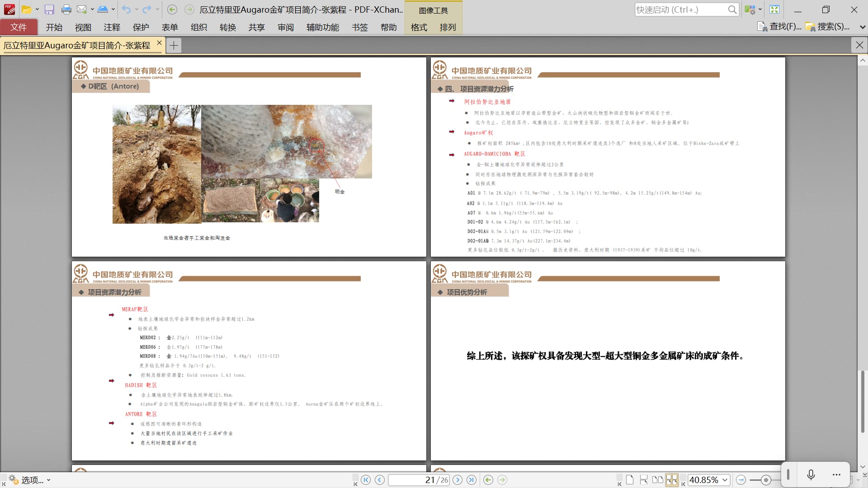Click the Print icon in the toolbar

66,9
